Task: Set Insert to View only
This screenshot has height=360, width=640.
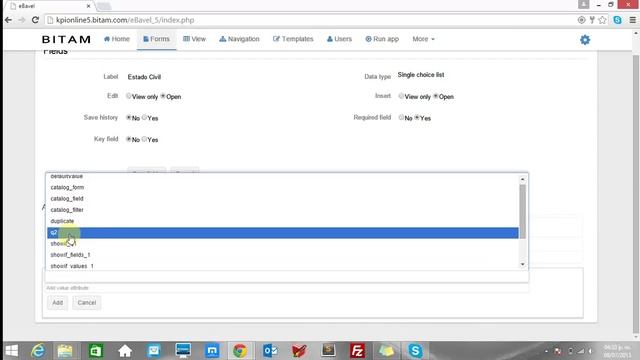Action: 402,96
